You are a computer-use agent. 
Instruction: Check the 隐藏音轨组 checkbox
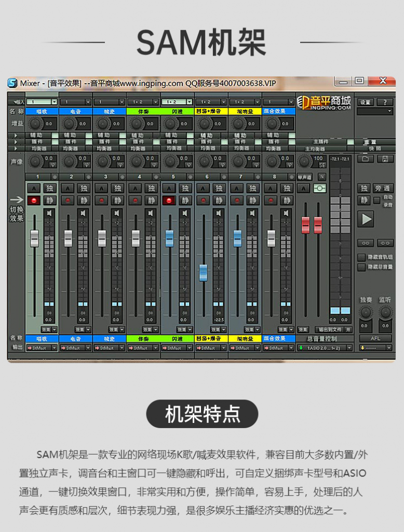(361, 258)
